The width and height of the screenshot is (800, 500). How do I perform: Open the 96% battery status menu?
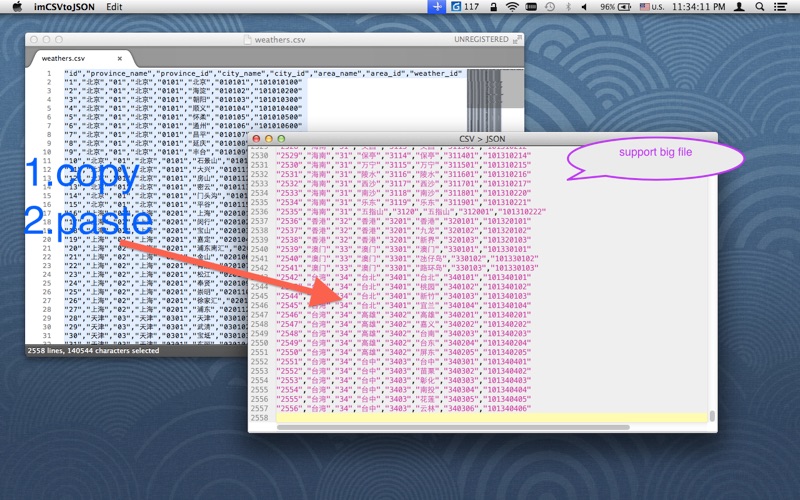(615, 7)
